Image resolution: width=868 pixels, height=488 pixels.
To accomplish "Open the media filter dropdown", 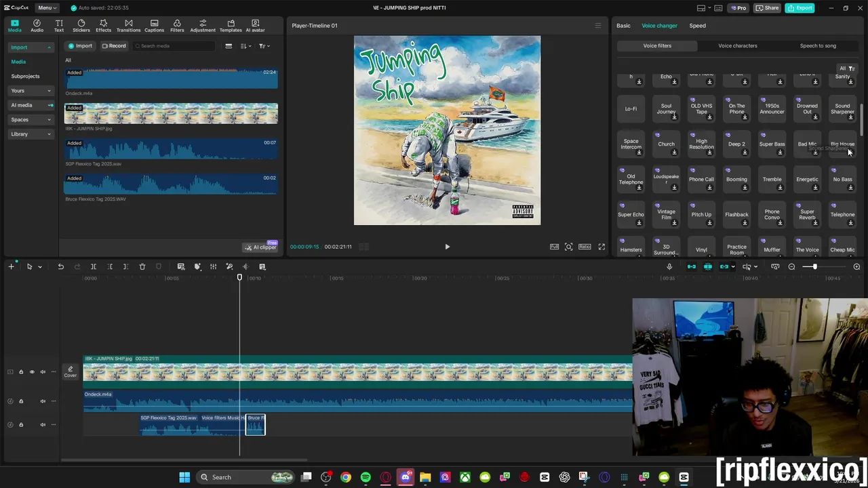I will pos(264,46).
